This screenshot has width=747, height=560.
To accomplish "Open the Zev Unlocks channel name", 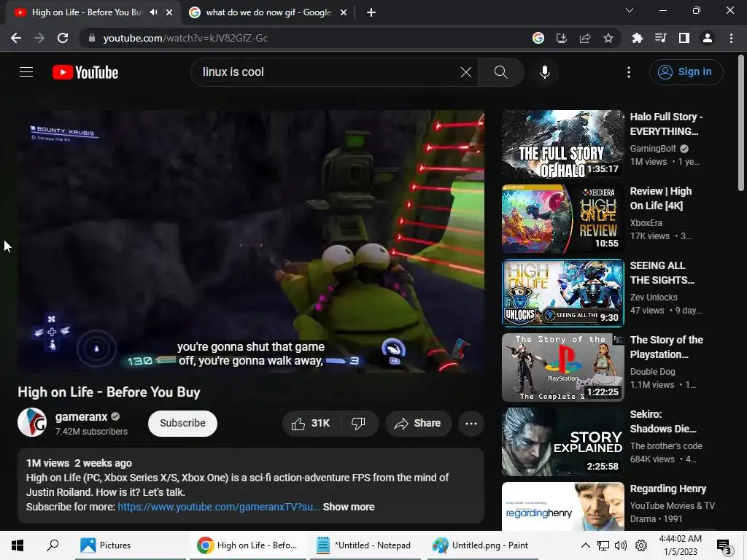I will pos(654,297).
